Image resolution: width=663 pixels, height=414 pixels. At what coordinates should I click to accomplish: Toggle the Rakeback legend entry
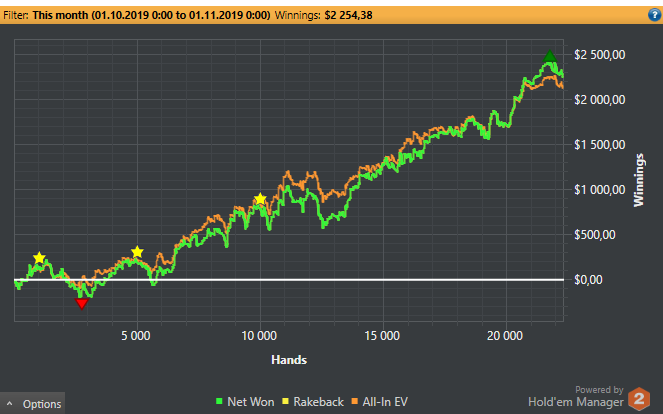coord(313,401)
